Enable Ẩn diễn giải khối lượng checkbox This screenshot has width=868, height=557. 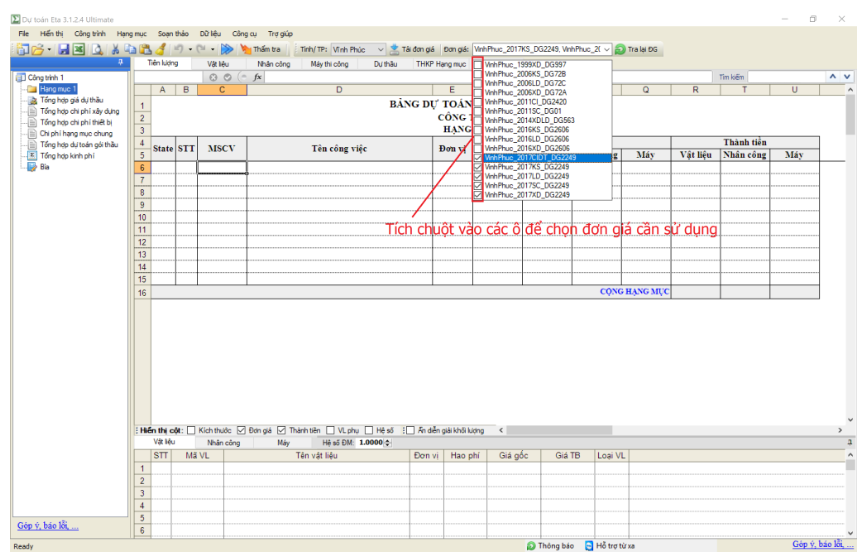[x=410, y=430]
